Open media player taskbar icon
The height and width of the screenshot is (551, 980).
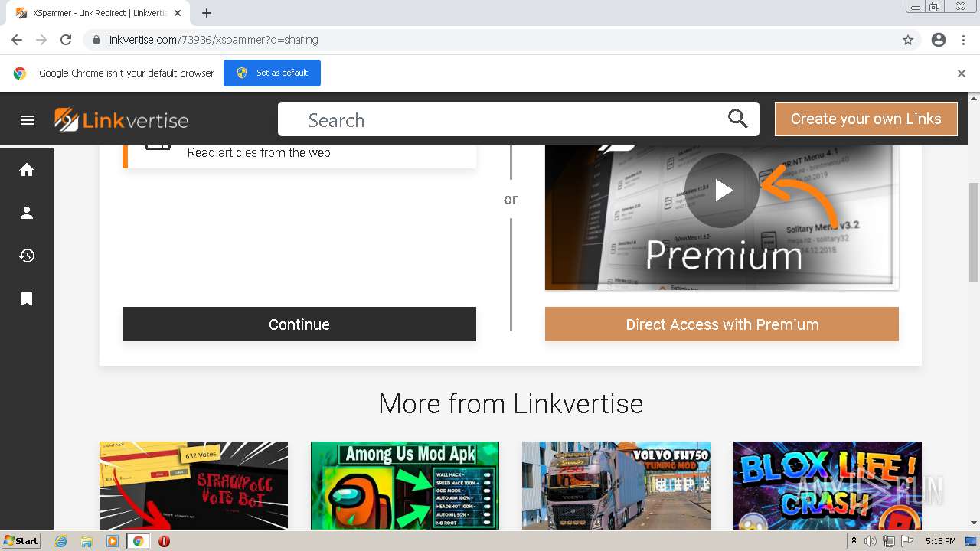click(x=113, y=541)
